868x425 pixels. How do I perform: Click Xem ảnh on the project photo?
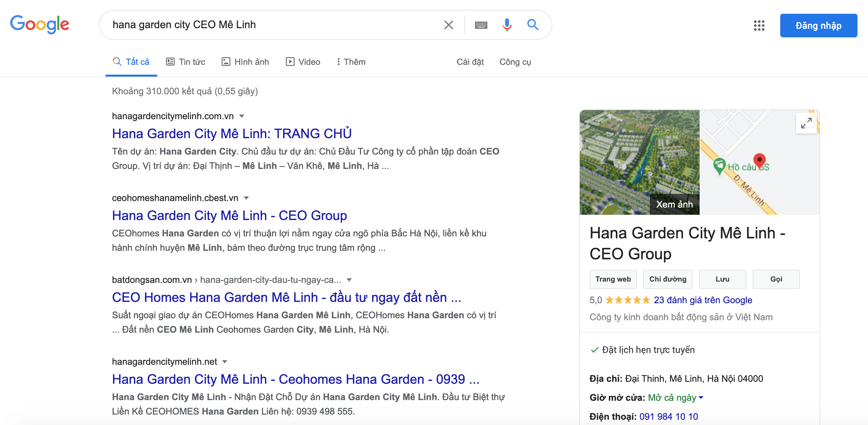[x=674, y=204]
